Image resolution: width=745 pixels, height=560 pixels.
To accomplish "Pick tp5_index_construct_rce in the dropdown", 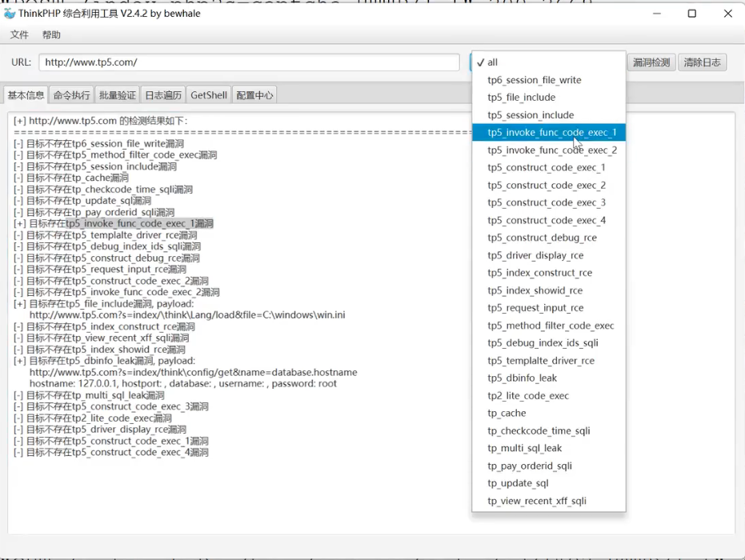I will (x=549, y=273).
